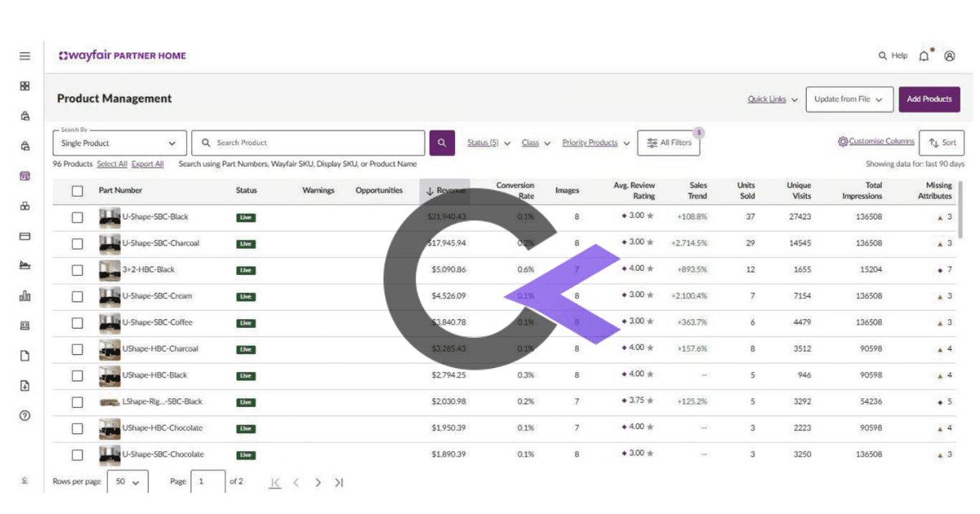The width and height of the screenshot is (980, 514).
Task: Click the Conversion Rate column header
Action: [515, 191]
